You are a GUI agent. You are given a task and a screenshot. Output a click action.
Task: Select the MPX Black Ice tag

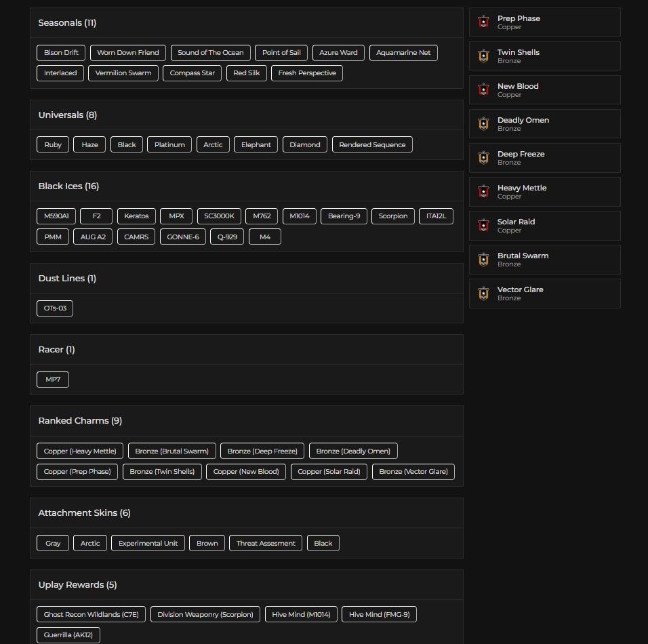tap(176, 216)
